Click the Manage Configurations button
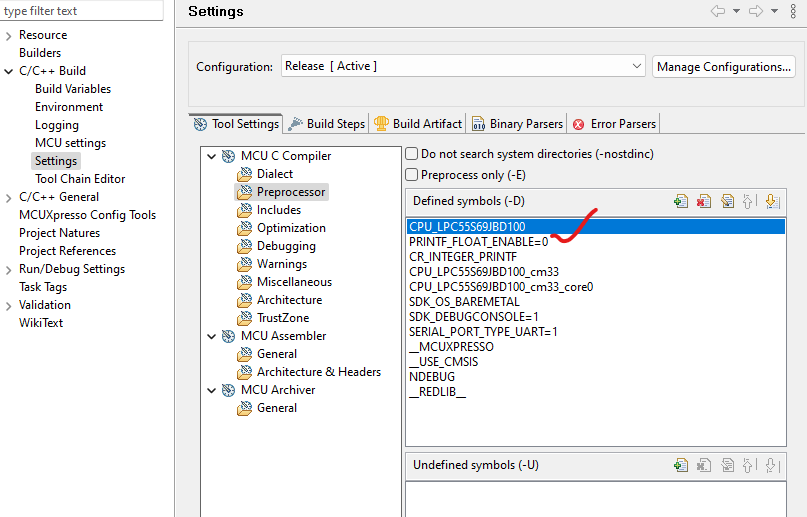The height and width of the screenshot is (517, 807). coord(724,67)
